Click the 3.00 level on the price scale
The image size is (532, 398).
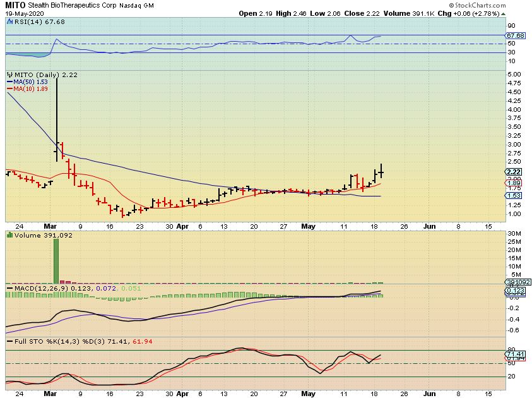pyautogui.click(x=514, y=144)
